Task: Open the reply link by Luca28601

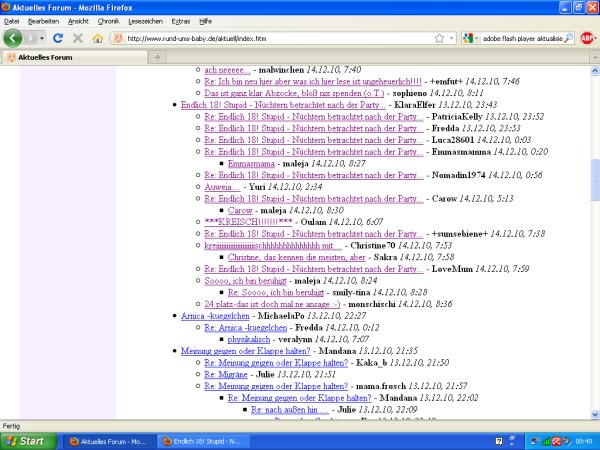Action: (x=314, y=140)
